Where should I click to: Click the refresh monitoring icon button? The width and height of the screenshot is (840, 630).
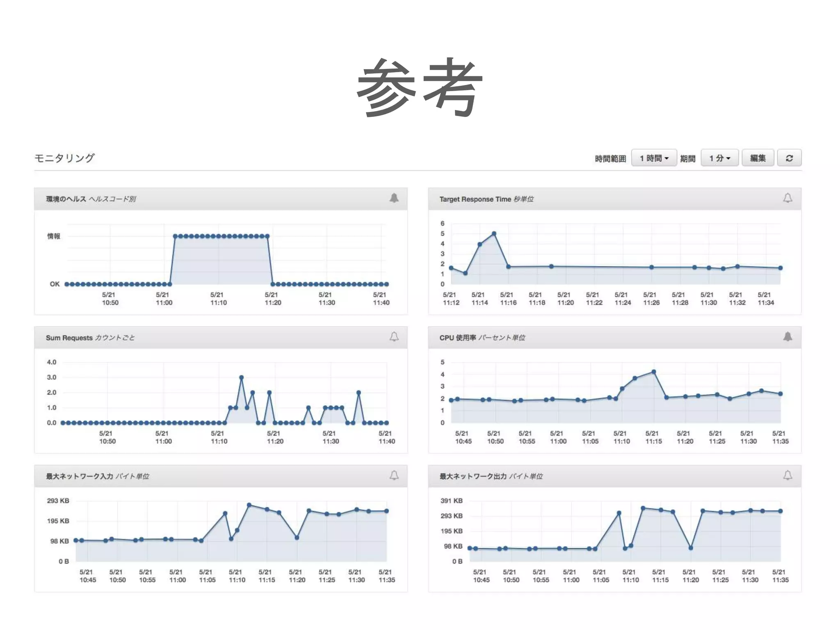(x=789, y=158)
